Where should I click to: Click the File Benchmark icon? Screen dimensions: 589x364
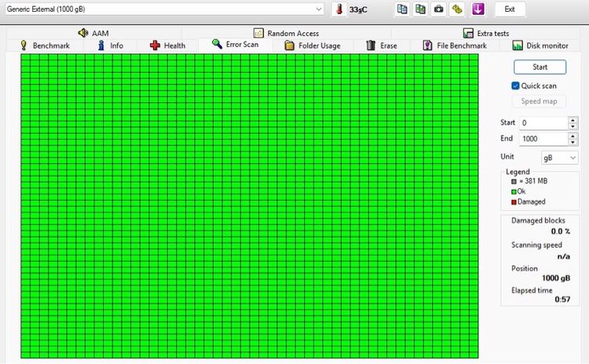click(x=427, y=45)
